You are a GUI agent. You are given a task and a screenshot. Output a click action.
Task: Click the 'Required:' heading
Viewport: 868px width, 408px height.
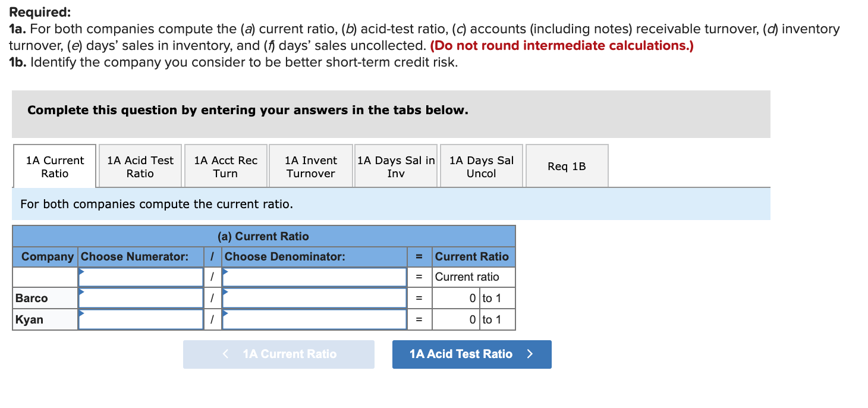[40, 12]
